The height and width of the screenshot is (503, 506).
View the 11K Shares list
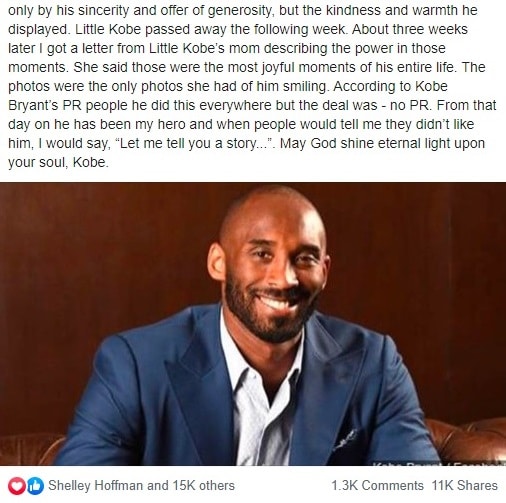(x=465, y=485)
